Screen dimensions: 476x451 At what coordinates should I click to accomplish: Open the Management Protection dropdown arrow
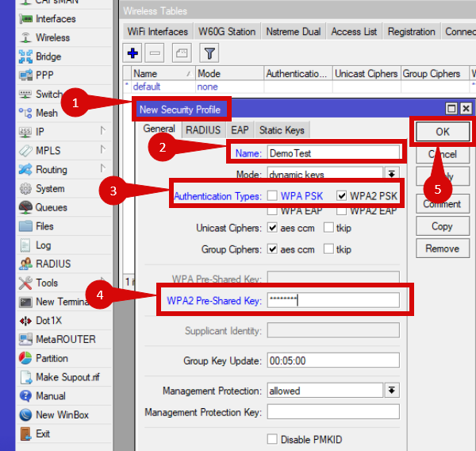392,390
